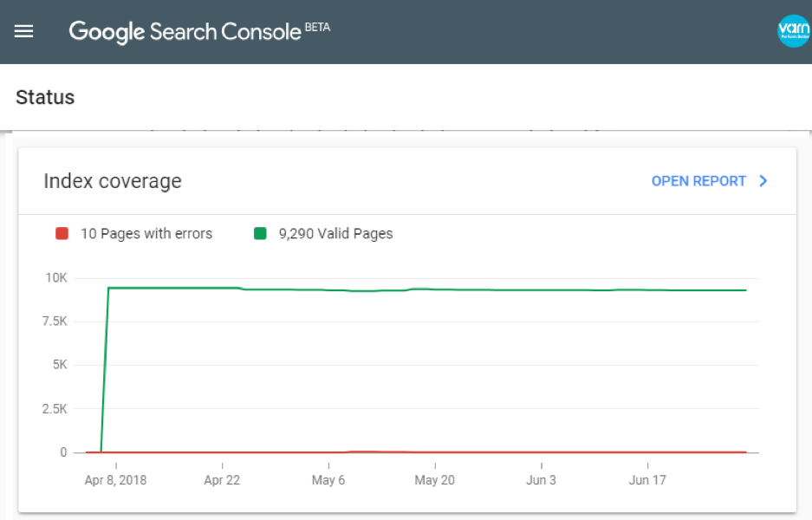Screen dimensions: 812x520
Task: Click the red Pages with errors swatch
Action: (x=62, y=234)
